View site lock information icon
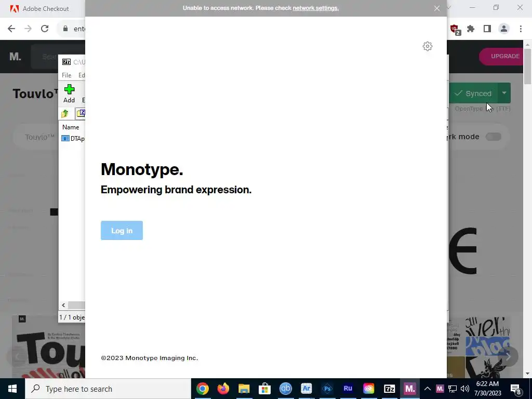This screenshot has width=532, height=399. point(65,29)
